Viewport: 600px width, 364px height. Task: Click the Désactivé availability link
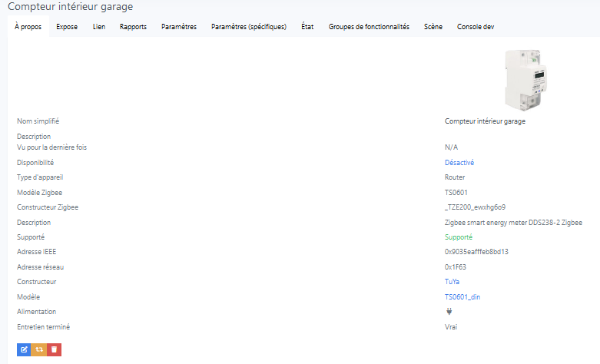click(459, 163)
